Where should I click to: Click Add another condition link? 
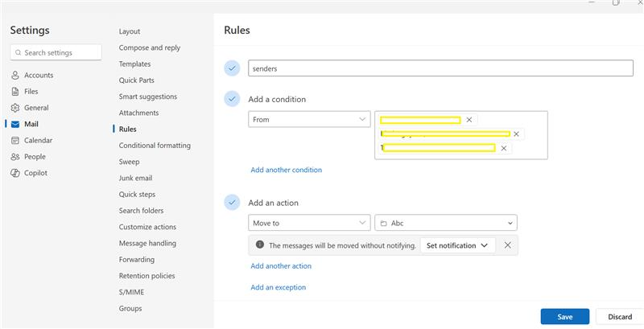286,170
